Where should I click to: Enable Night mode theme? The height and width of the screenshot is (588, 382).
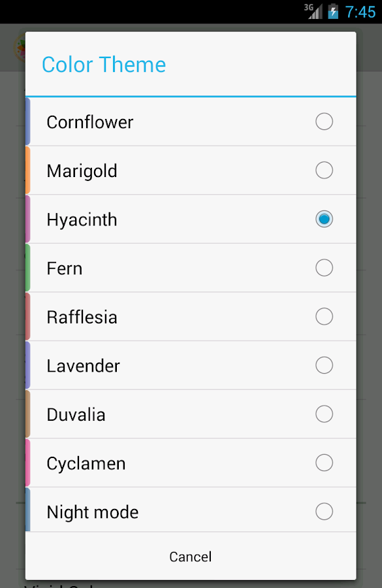(325, 512)
